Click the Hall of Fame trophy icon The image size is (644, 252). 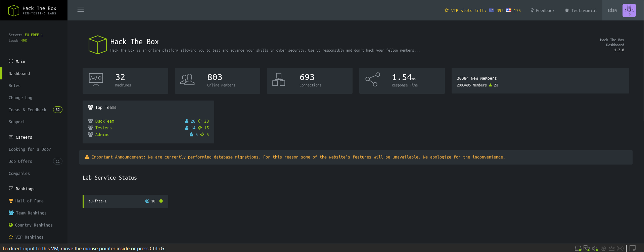tap(11, 201)
